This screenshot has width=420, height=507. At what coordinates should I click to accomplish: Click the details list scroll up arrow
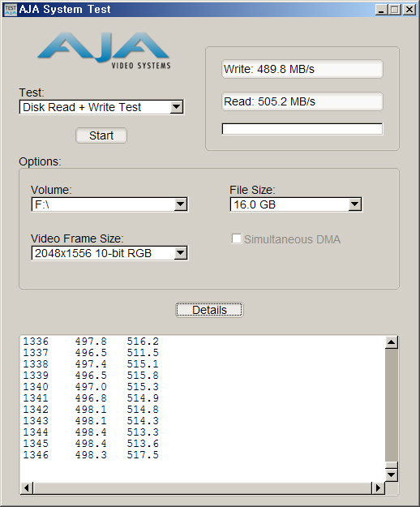tap(392, 342)
